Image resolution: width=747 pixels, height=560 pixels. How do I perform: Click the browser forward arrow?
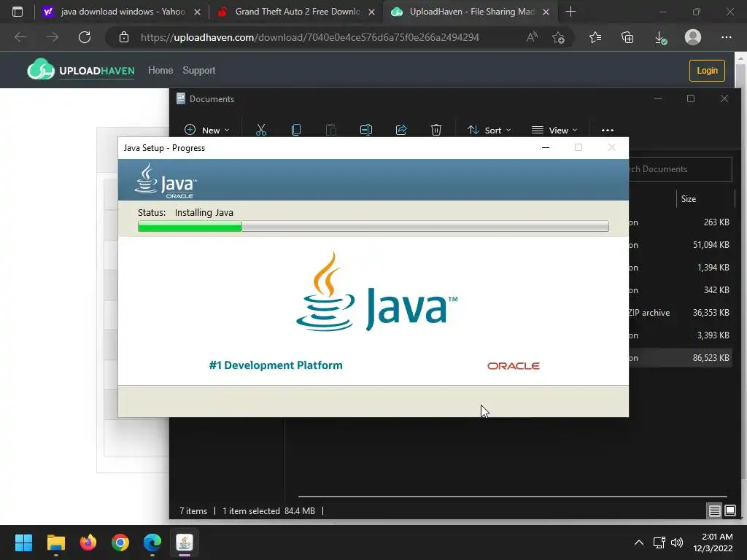click(x=53, y=37)
